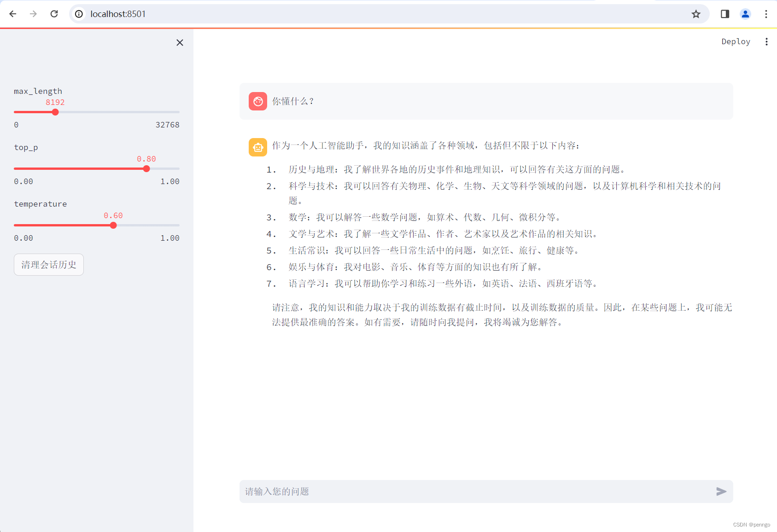Adjust the top_p slider handle
The height and width of the screenshot is (532, 777).
pos(146,168)
